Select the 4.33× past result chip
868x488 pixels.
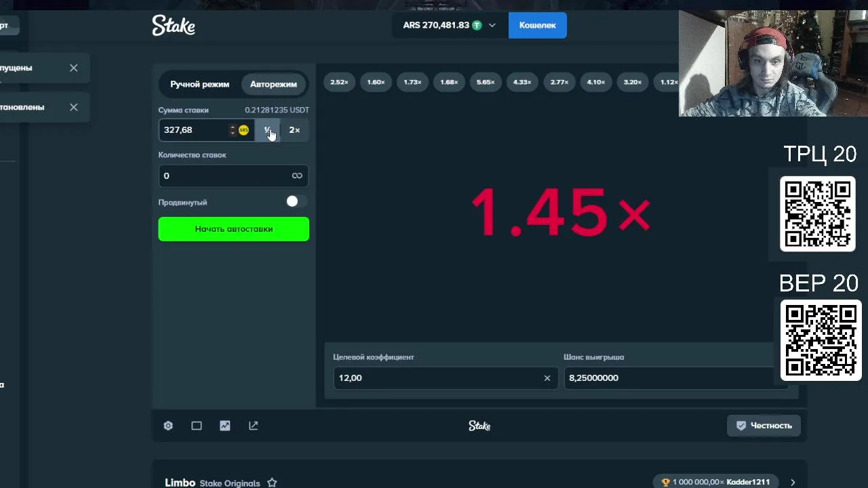[x=522, y=82]
